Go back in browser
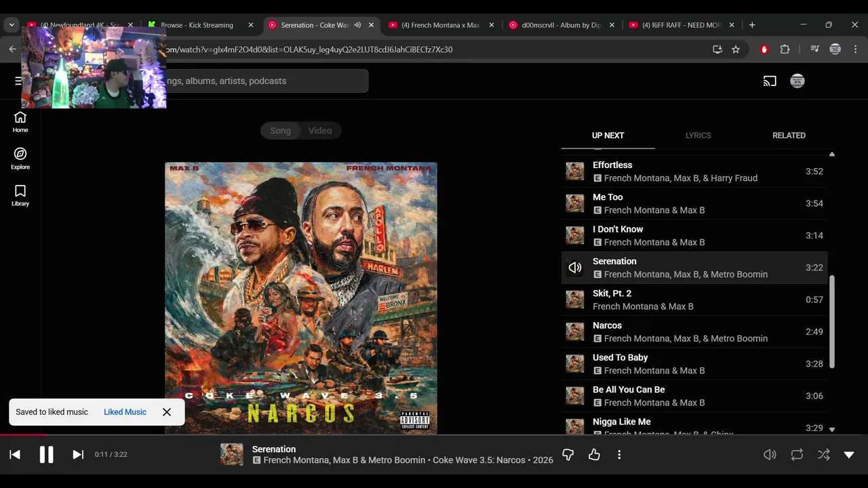 pyautogui.click(x=12, y=49)
